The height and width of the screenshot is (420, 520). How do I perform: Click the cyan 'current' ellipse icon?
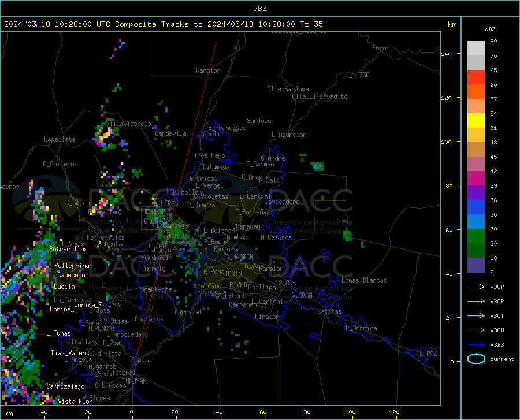click(476, 359)
